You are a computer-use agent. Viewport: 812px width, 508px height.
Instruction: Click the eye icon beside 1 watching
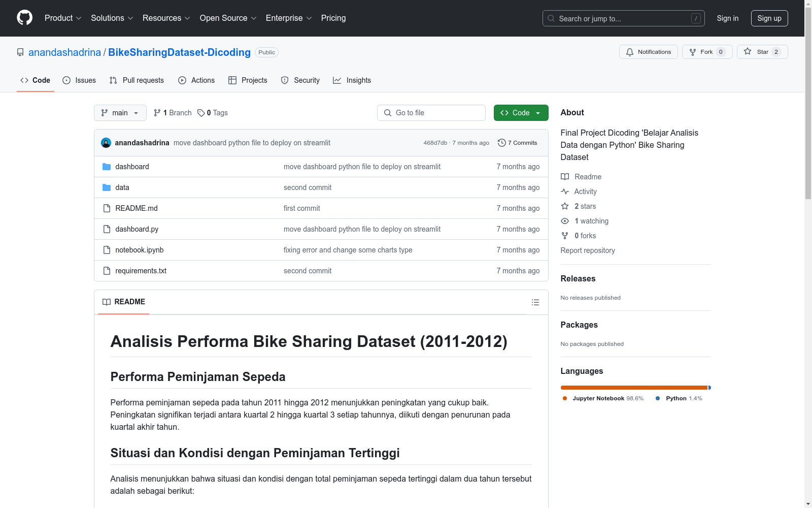click(565, 221)
